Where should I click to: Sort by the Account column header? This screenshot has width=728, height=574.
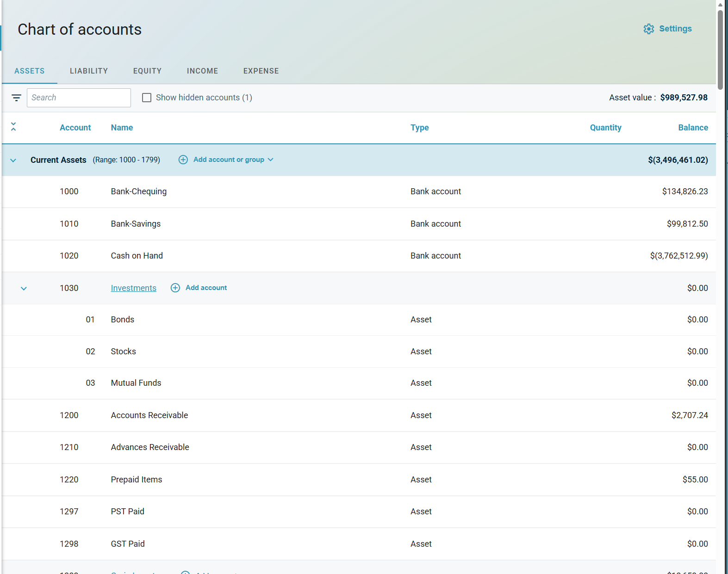75,128
